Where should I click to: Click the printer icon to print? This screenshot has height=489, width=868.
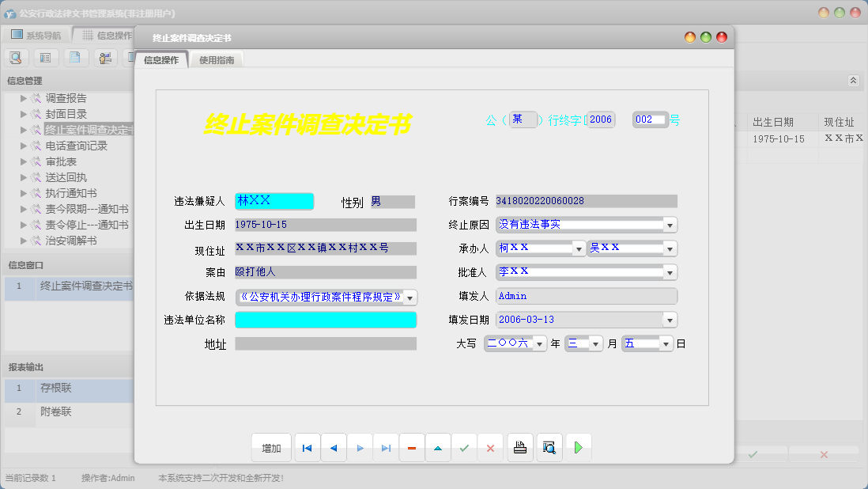[x=519, y=448]
